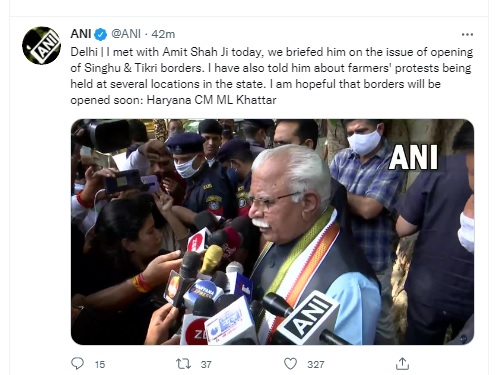Click the ANI watermark on the photo
Viewport: 503px width, 375px height.
coord(413,158)
